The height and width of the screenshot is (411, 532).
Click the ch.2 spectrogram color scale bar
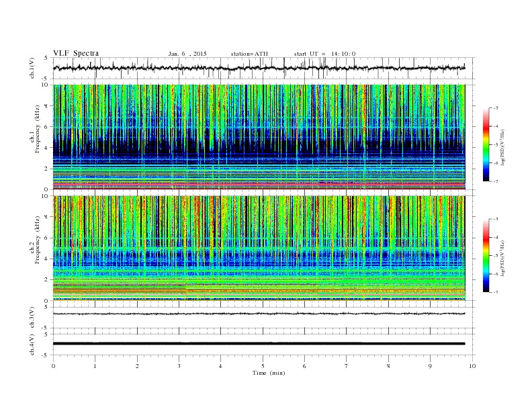[486, 256]
